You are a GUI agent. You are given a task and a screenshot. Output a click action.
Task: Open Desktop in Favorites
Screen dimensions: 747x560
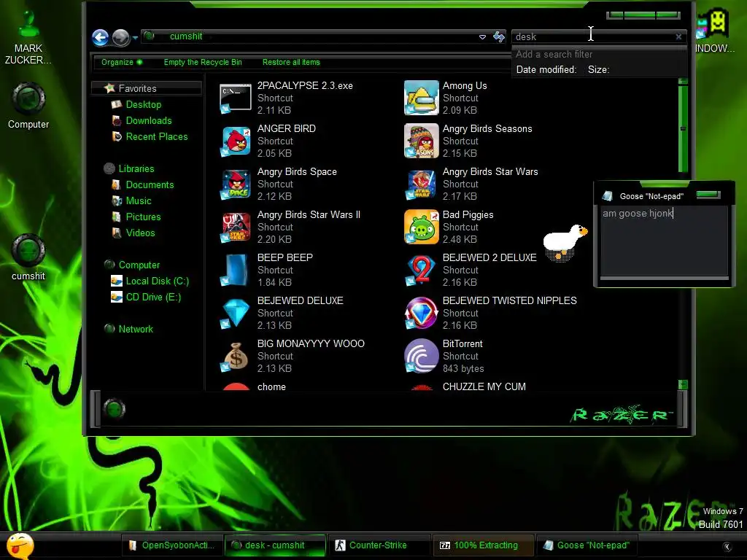point(144,104)
